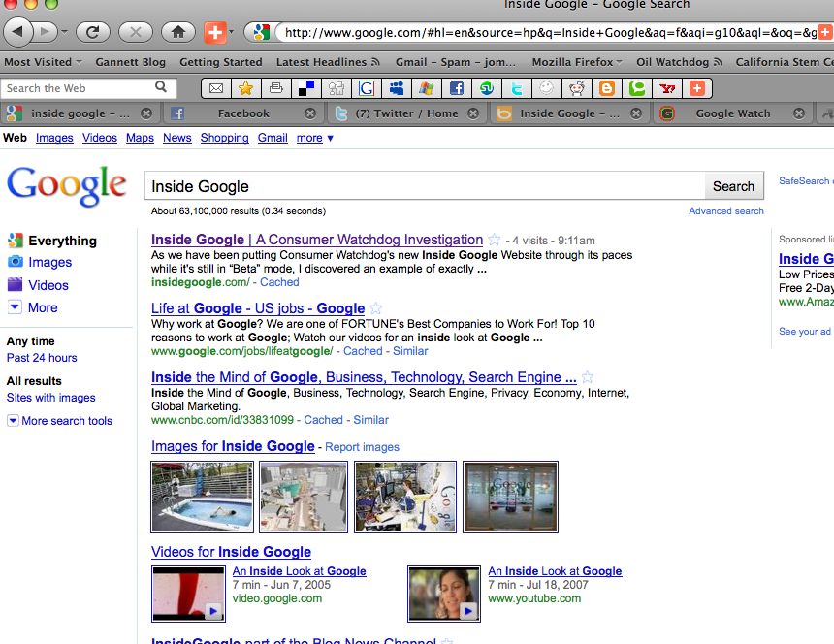Star the Life at Google result
Image resolution: width=834 pixels, height=644 pixels.
[375, 308]
